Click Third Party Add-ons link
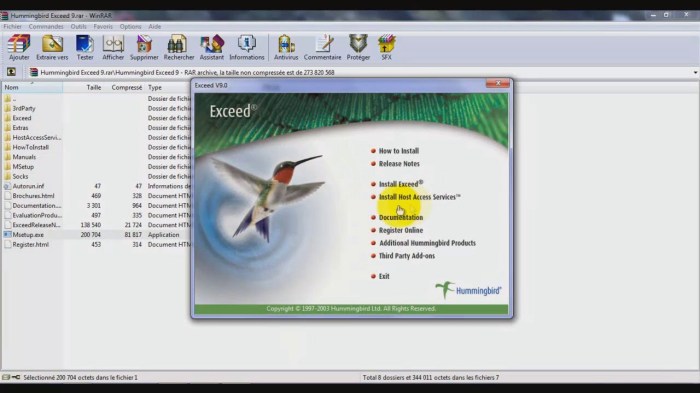This screenshot has height=393, width=700. (407, 256)
